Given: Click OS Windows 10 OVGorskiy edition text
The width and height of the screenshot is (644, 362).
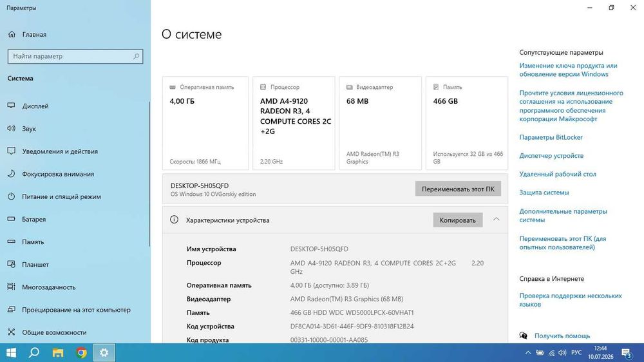Looking at the screenshot, I should click(213, 195).
